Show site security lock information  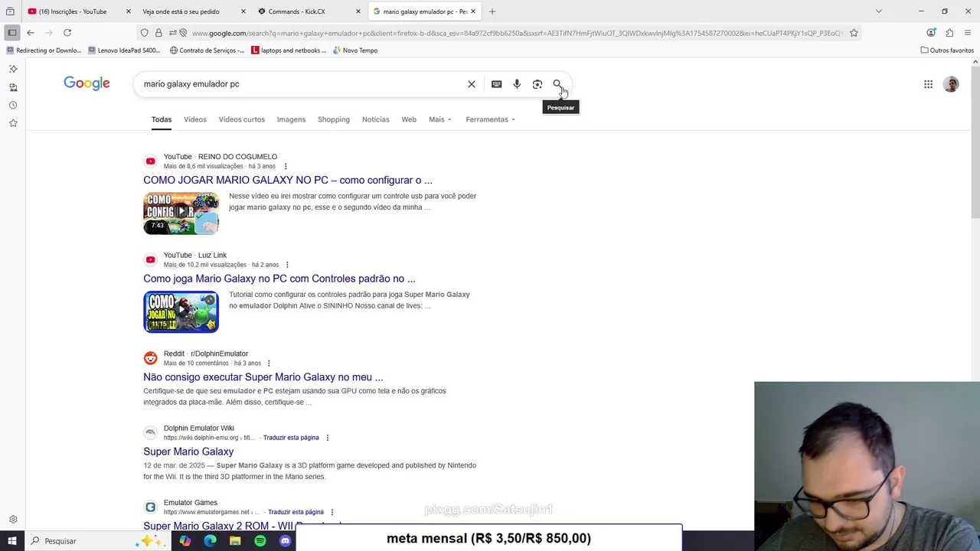pos(158,33)
